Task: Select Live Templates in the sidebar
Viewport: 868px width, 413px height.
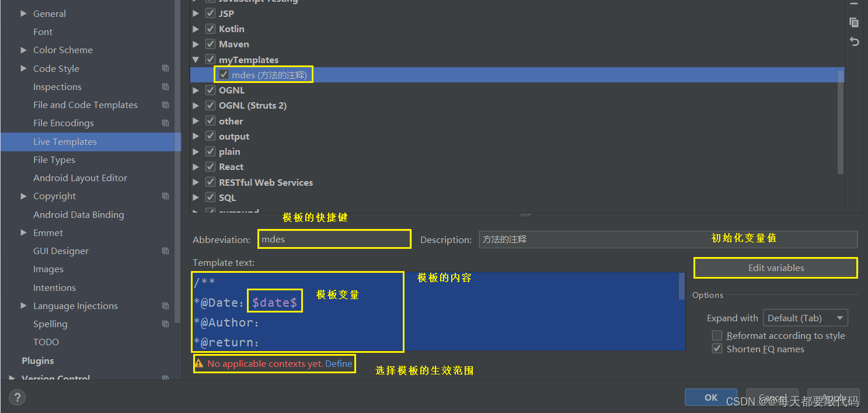Action: click(91, 141)
